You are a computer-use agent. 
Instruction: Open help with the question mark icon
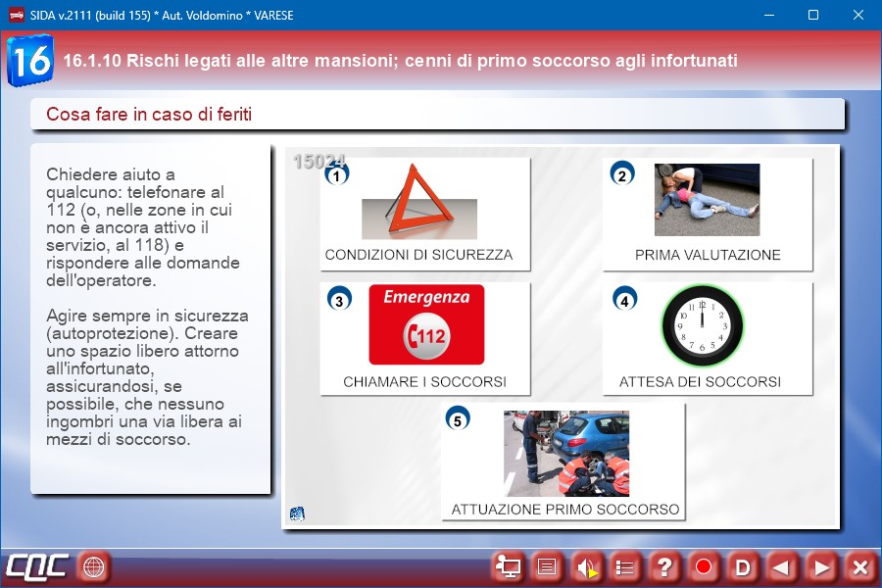pos(664,566)
